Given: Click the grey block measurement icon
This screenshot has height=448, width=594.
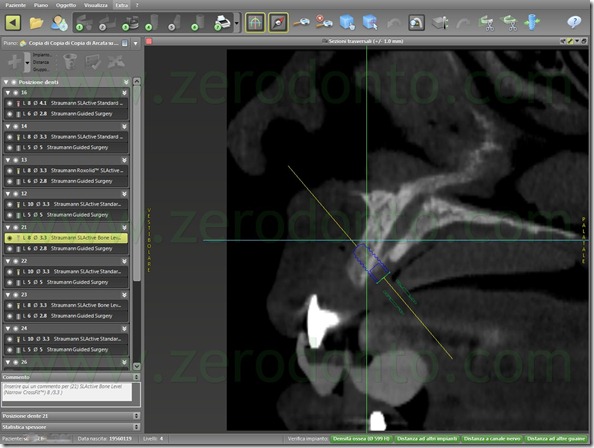Looking at the screenshot, I should point(440,23).
